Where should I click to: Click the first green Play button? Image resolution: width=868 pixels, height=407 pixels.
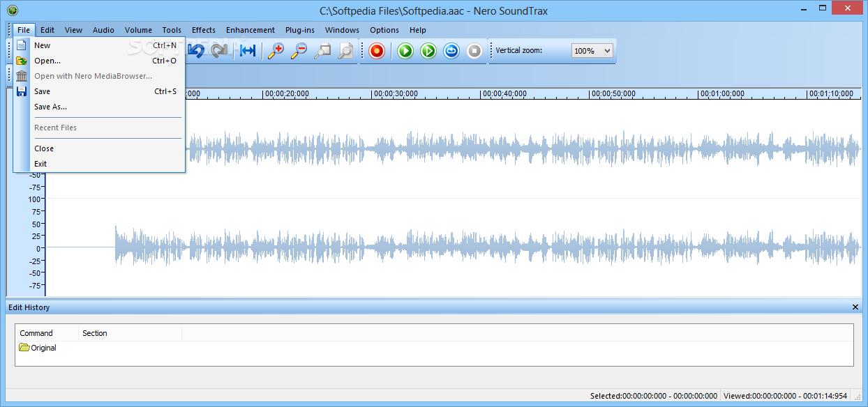[x=405, y=51]
